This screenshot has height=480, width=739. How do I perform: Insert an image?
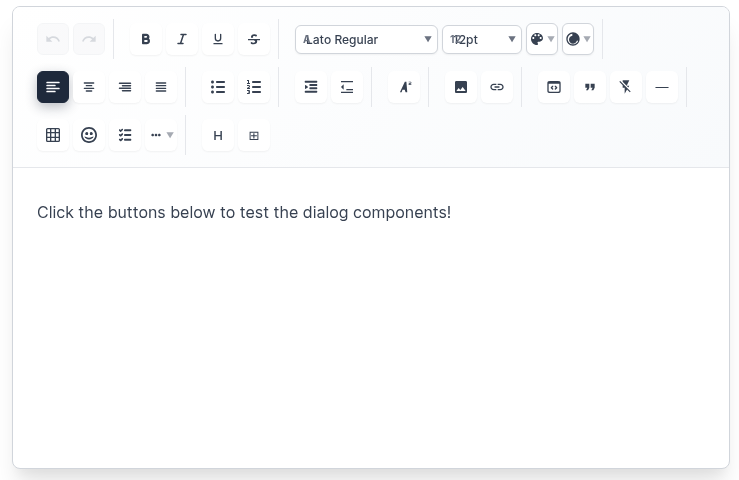[x=461, y=87]
